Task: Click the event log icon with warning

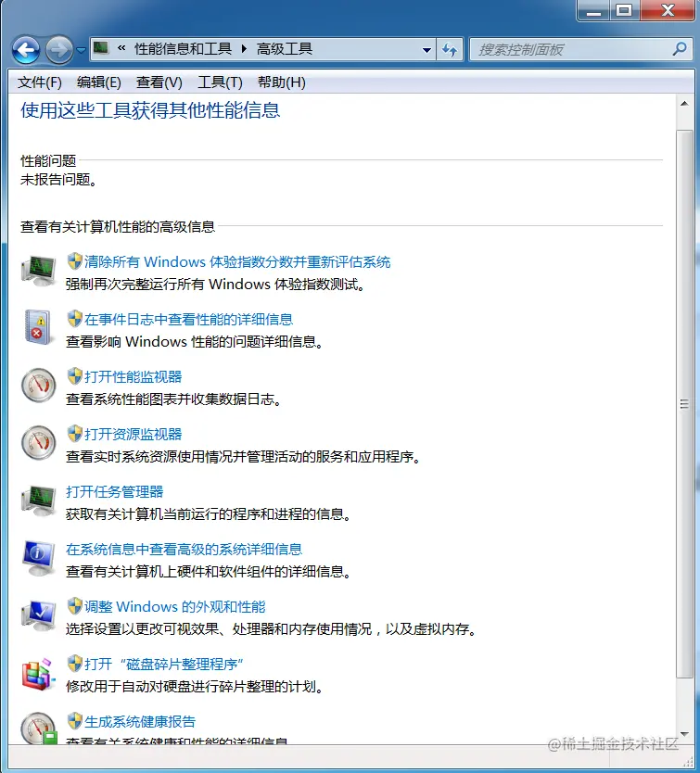Action: pyautogui.click(x=39, y=327)
